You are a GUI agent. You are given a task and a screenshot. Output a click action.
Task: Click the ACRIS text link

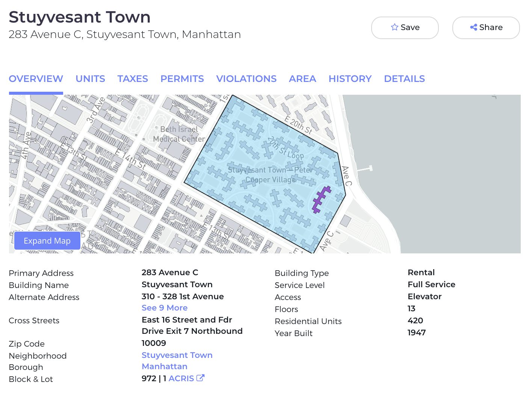pyautogui.click(x=181, y=379)
